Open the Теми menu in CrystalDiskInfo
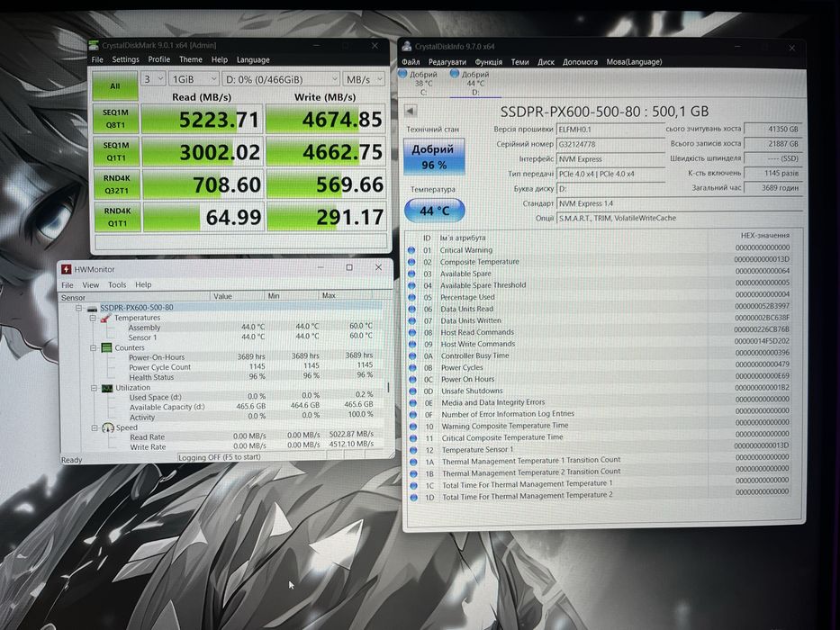840x630 pixels. (x=519, y=62)
